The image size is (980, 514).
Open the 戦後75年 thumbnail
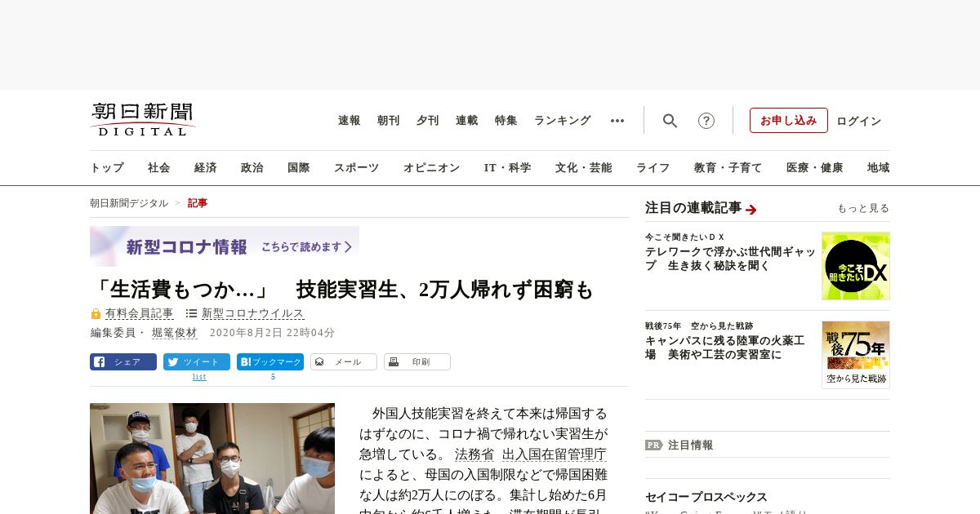(x=856, y=354)
